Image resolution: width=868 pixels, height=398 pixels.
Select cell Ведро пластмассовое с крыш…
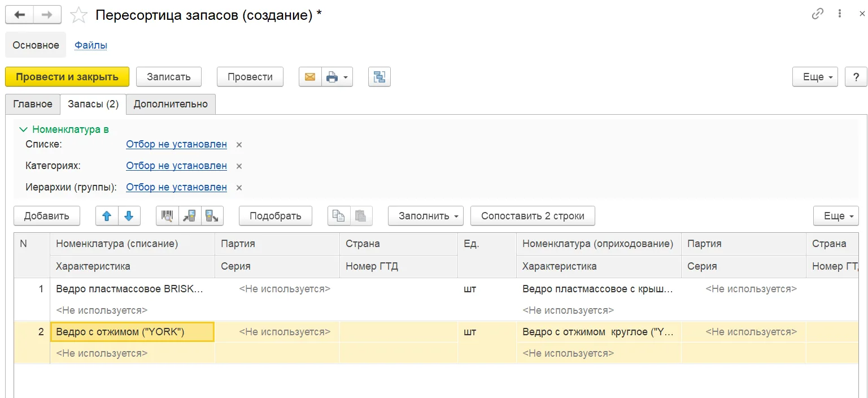coord(599,289)
